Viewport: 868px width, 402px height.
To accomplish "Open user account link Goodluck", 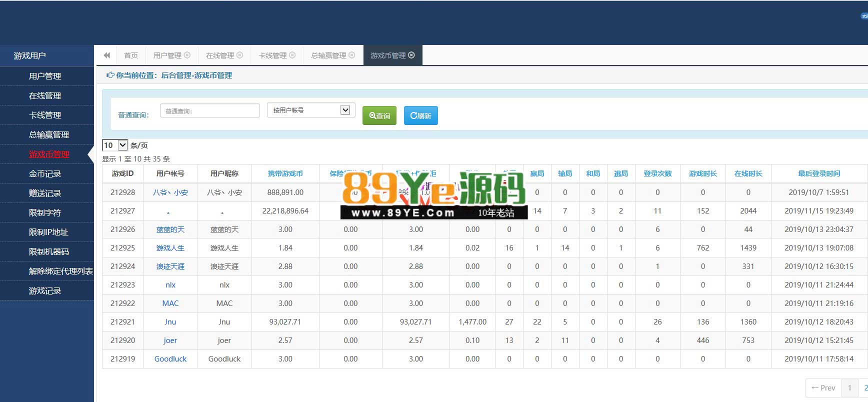I will coord(170,359).
